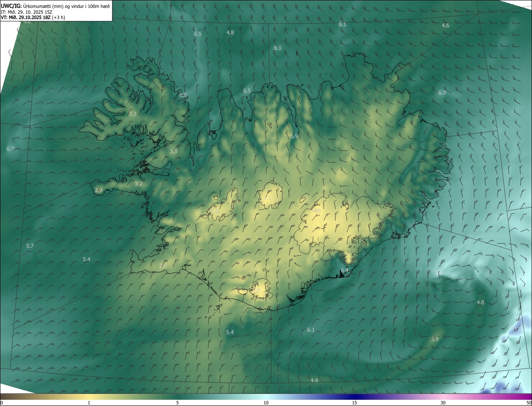
Task: Click the 15 tick on the color scale
Action: tap(355, 403)
